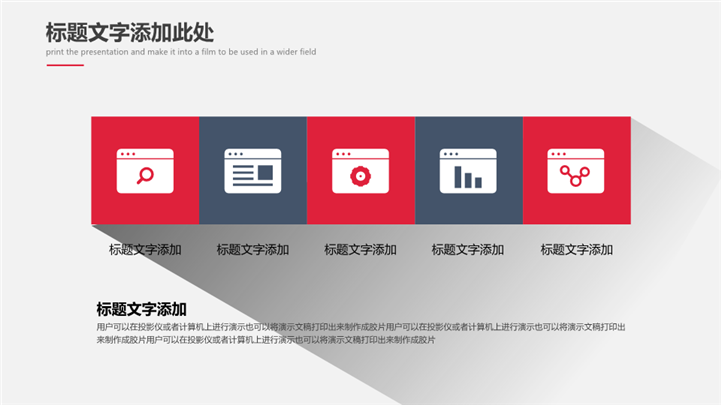Screen dimensions: 721x405
Task: Select the bar chart window icon
Action: pos(468,171)
